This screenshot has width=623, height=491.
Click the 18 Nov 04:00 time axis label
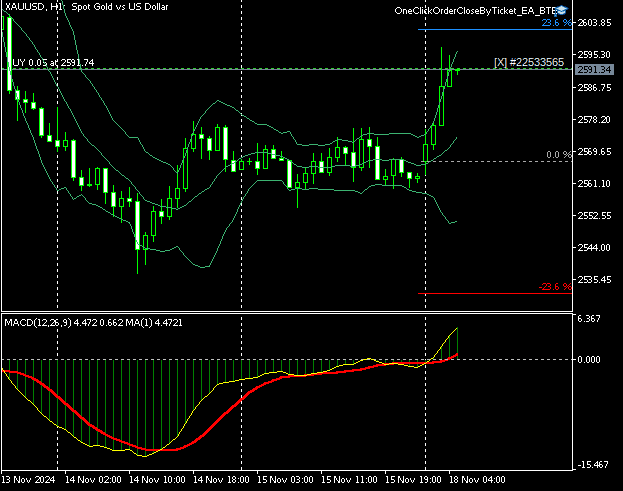click(477, 479)
